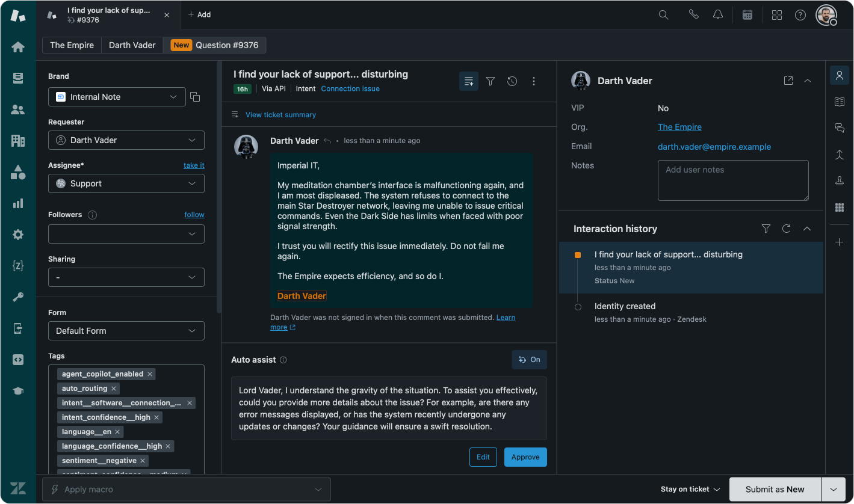Open the phone Talk icon
Viewport: 854px width, 504px height.
[694, 15]
